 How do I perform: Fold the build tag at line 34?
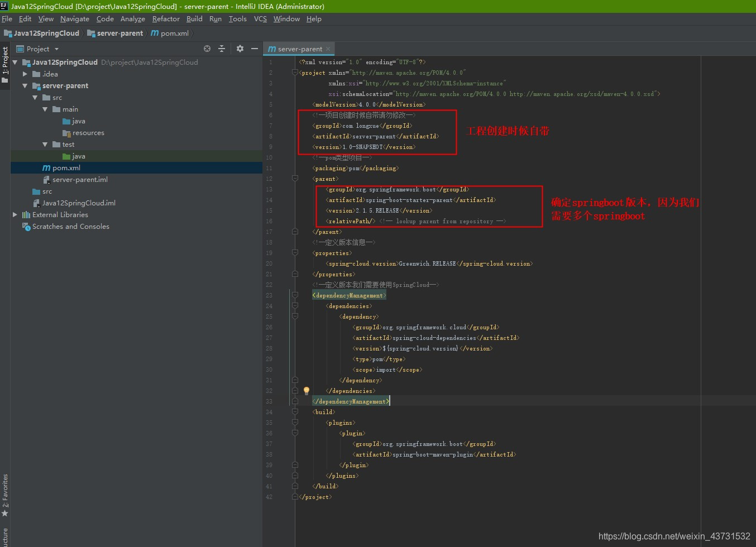click(295, 412)
